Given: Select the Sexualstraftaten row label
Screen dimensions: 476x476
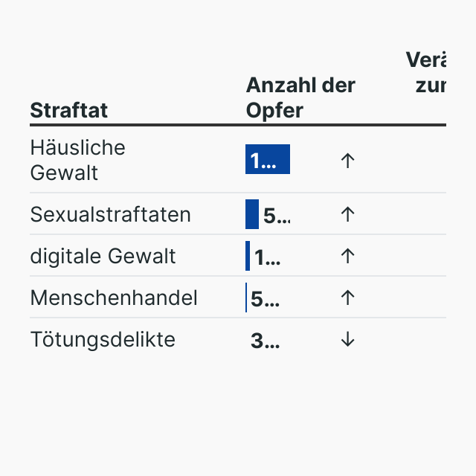Looking at the screenshot, I should coord(110,214).
